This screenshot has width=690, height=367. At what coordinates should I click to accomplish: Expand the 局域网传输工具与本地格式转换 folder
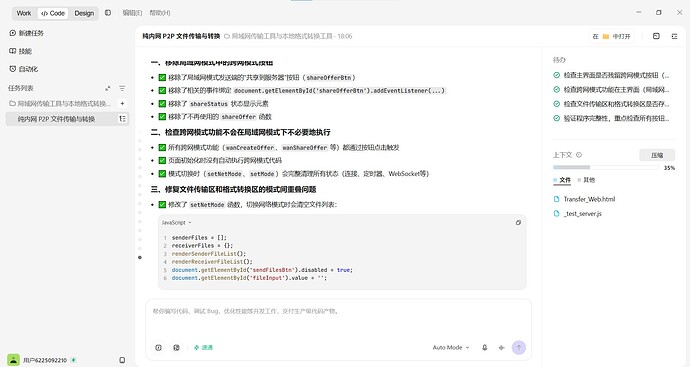pyautogui.click(x=60, y=103)
